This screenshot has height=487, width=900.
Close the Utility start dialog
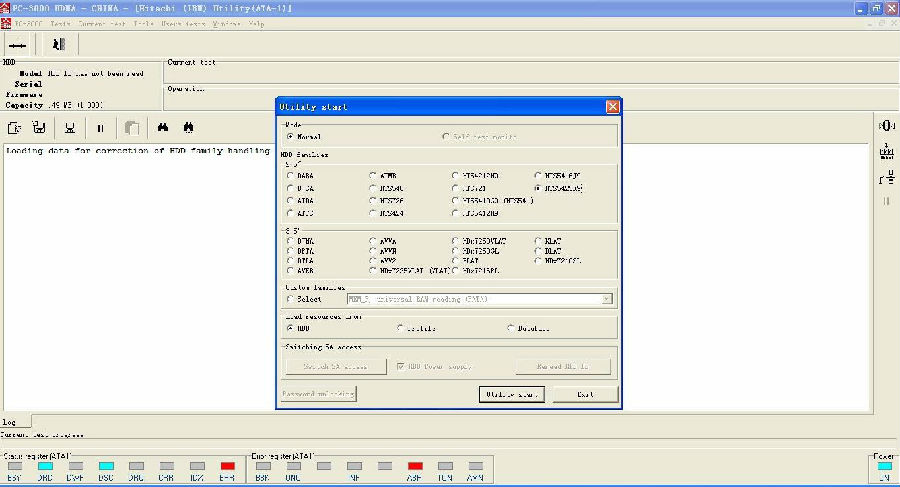pos(612,107)
